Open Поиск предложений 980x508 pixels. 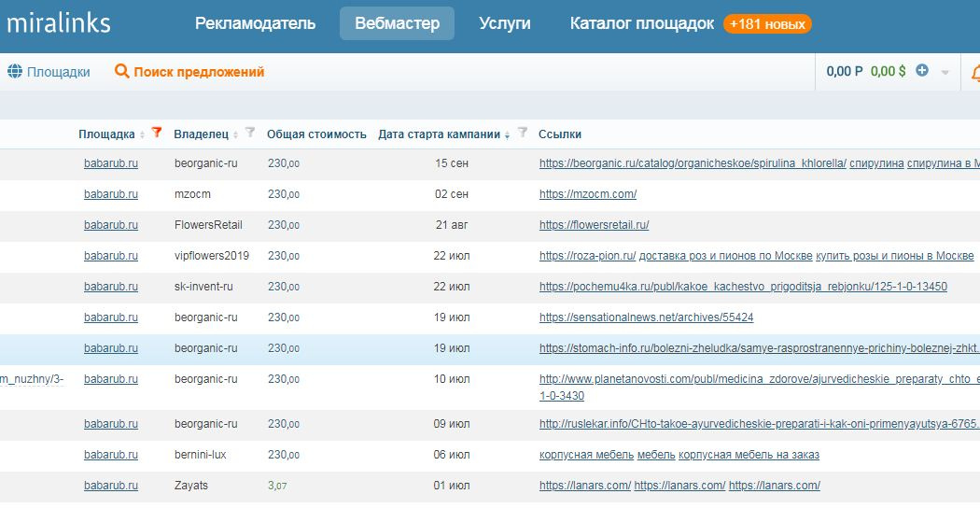199,72
